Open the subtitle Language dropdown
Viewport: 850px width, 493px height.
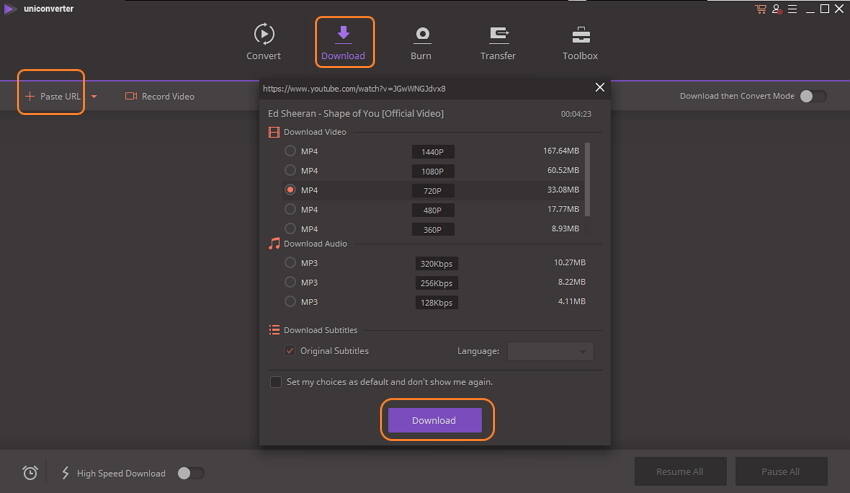(x=550, y=351)
